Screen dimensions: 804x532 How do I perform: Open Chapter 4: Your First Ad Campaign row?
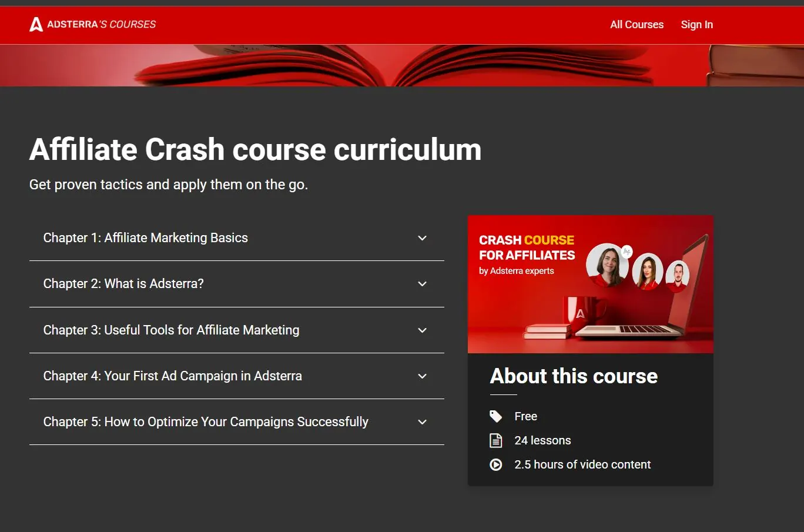tap(172, 376)
